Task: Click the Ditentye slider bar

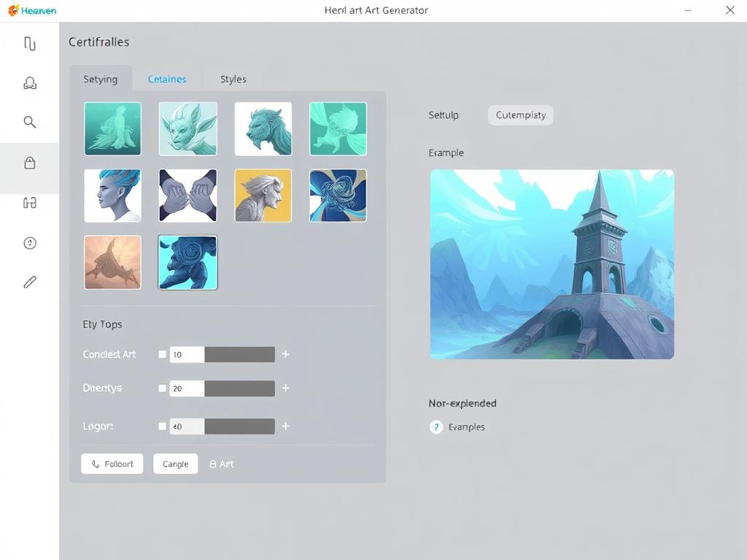Action: pyautogui.click(x=239, y=388)
